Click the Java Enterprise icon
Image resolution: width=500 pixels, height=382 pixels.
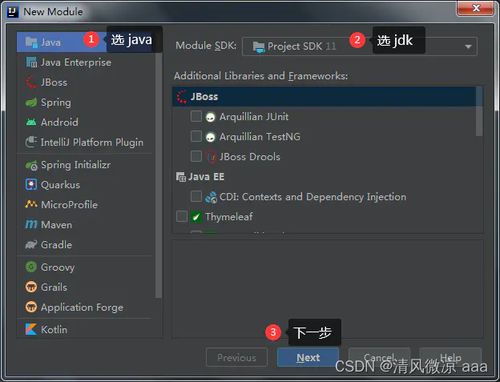pyautogui.click(x=31, y=62)
